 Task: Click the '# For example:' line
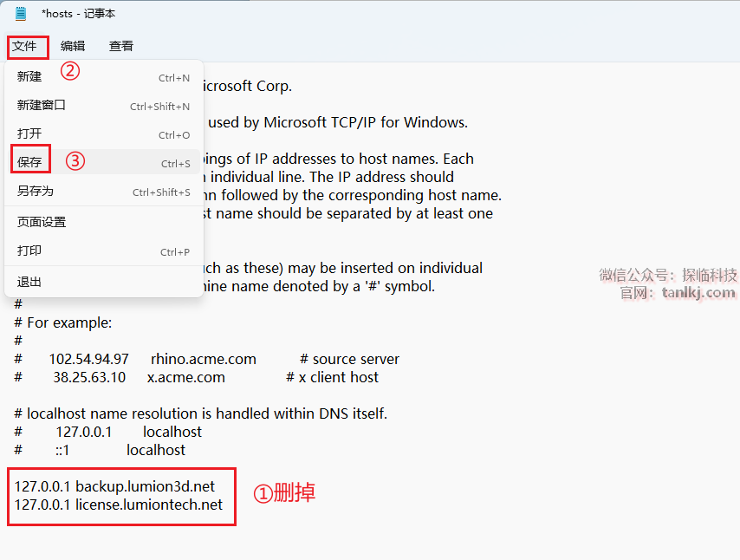63,323
